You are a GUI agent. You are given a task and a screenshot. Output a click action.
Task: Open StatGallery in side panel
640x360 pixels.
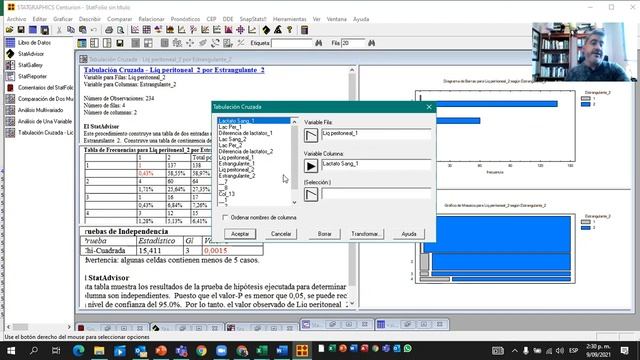pos(30,65)
